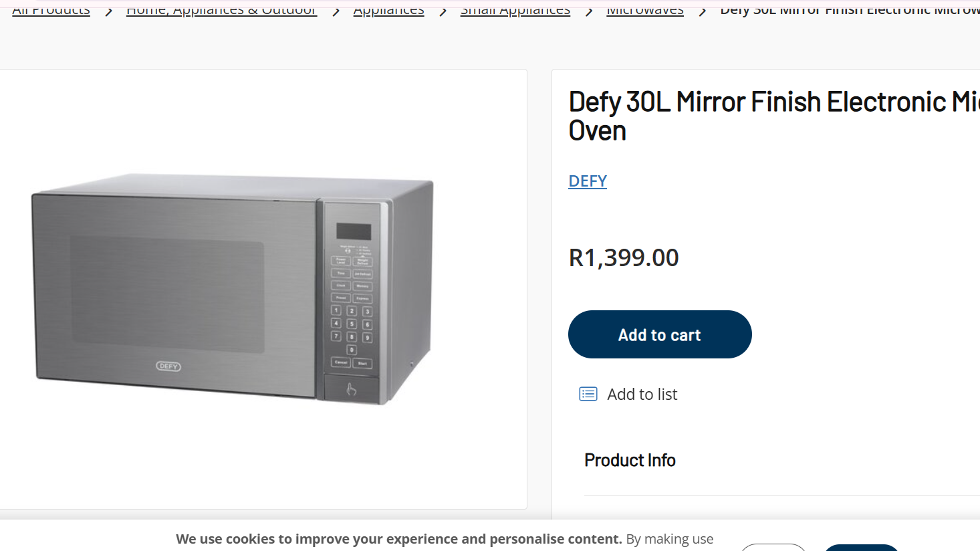Click the chevron after Microwaves breadcrumb

tap(703, 11)
